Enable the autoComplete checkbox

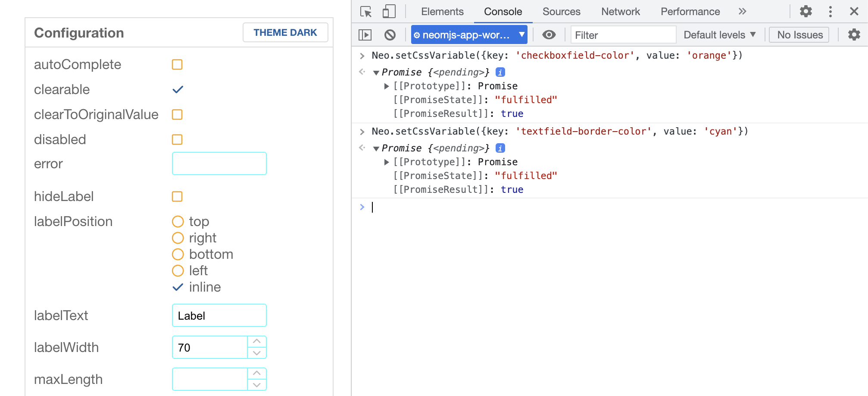tap(177, 65)
